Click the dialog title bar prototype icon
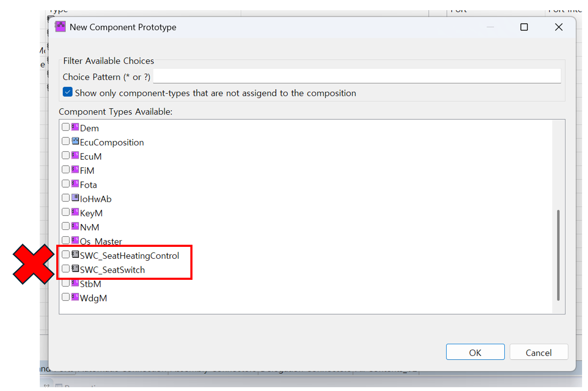This screenshot has height=391, width=588. click(x=60, y=27)
